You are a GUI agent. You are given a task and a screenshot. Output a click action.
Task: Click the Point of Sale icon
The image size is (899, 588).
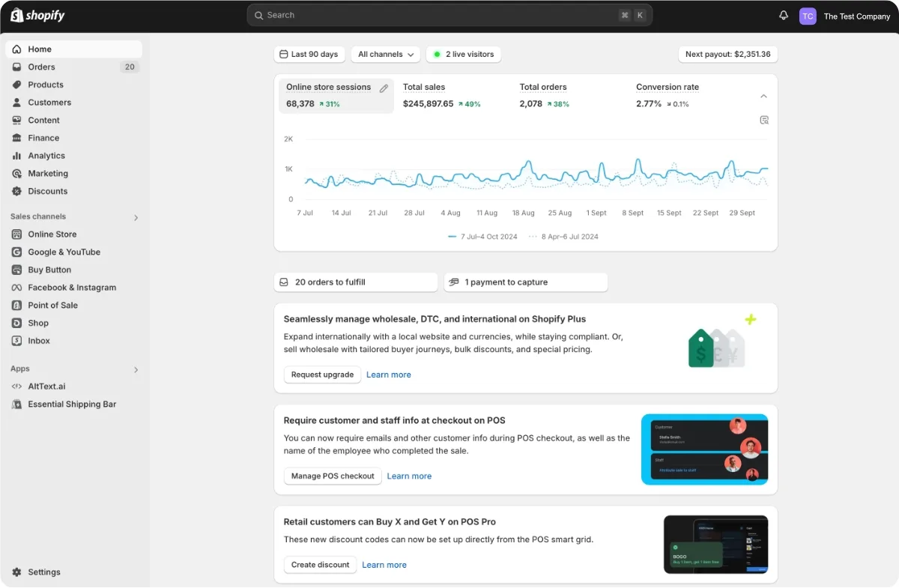16,306
